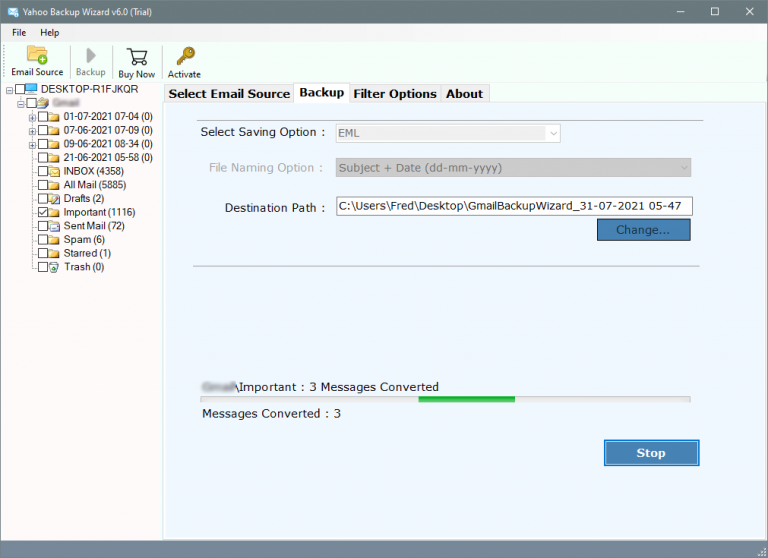This screenshot has width=768, height=558.
Task: Click the All Mail folder icon
Action: [x=54, y=185]
